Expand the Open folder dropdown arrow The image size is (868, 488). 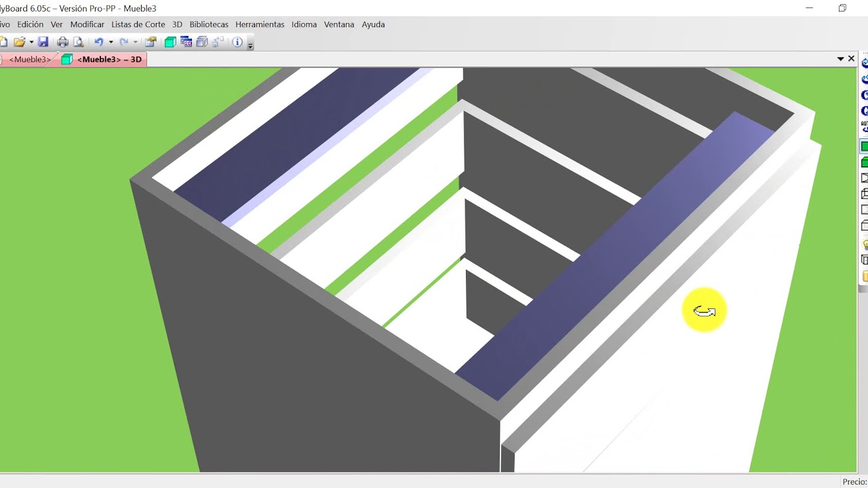point(31,42)
